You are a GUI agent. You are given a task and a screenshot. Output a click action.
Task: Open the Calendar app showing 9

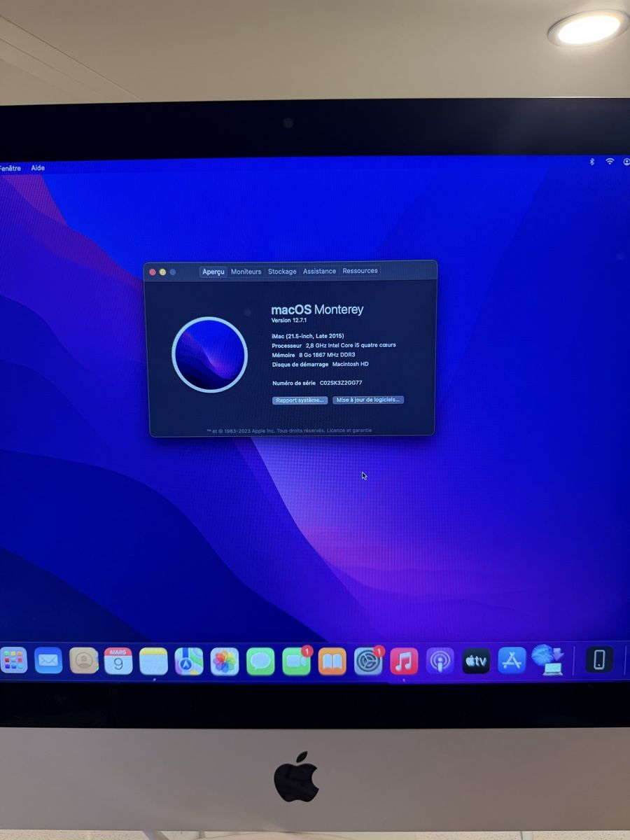(118, 661)
